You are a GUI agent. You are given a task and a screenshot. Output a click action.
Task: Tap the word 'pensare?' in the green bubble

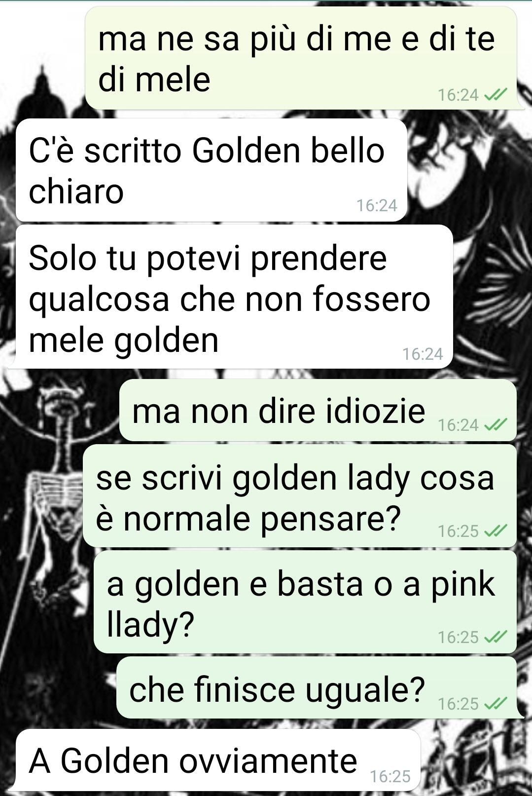pyautogui.click(x=330, y=520)
